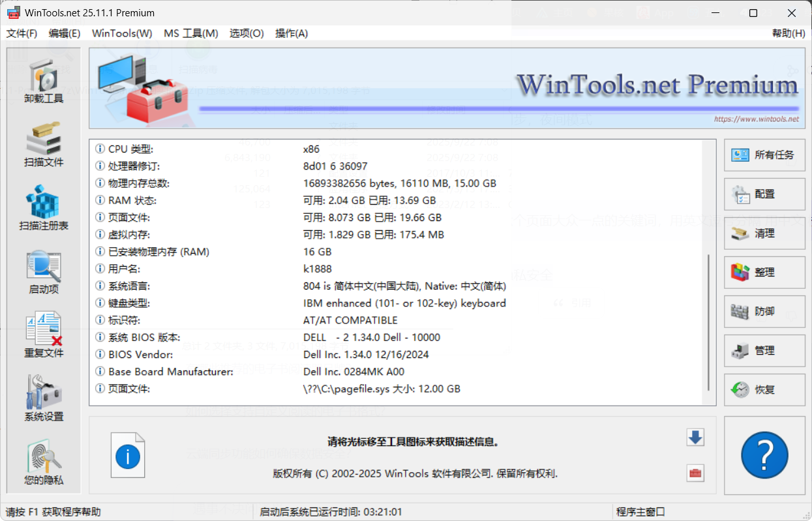Open the 系统设置 system tweaker
812x521 pixels.
[x=44, y=398]
